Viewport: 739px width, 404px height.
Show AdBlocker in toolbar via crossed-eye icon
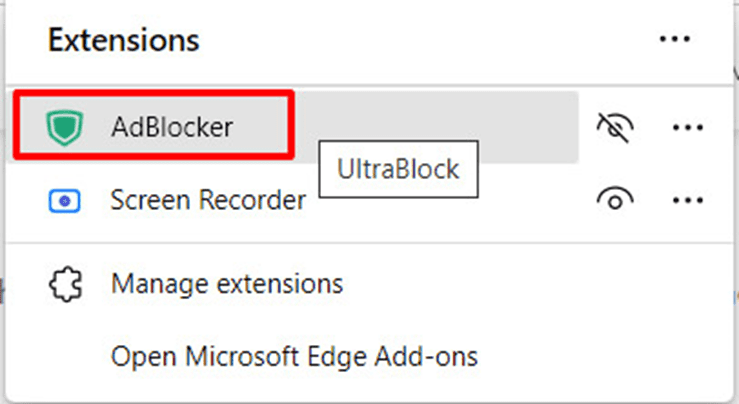pos(615,127)
